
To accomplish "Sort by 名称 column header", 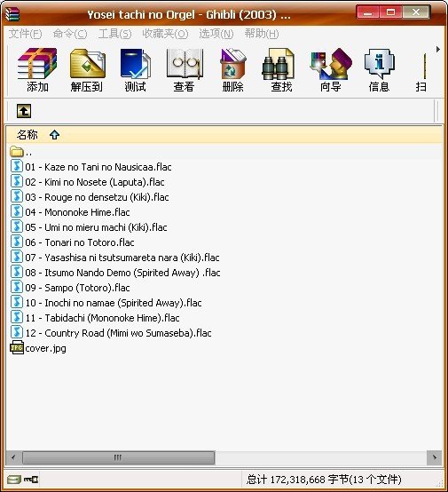I will click(x=27, y=135).
